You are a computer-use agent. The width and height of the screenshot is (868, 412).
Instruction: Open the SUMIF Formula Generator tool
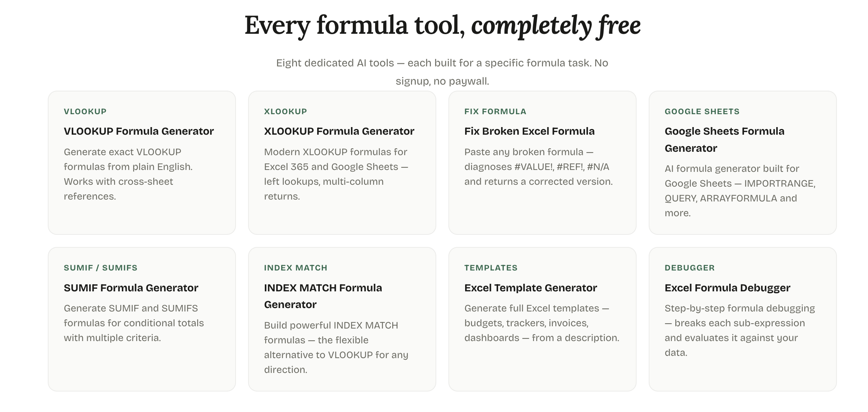pyautogui.click(x=131, y=288)
